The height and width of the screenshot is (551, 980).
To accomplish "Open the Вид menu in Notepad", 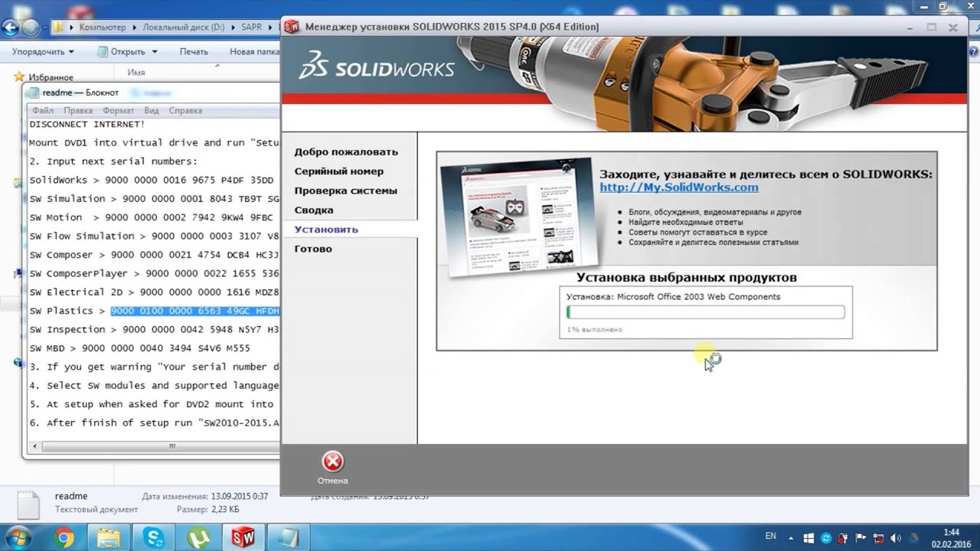I will click(x=152, y=110).
